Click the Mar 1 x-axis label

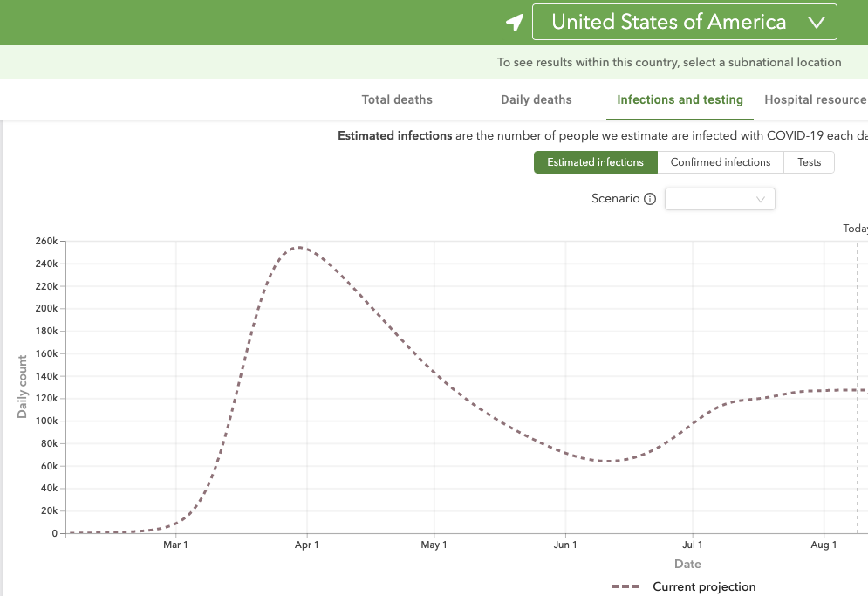point(175,545)
